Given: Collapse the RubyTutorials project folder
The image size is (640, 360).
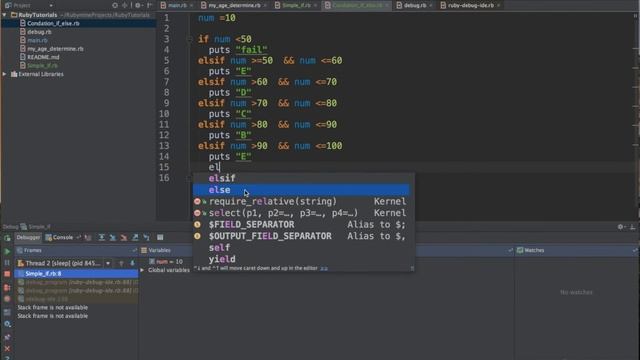Looking at the screenshot, I should click(x=4, y=15).
